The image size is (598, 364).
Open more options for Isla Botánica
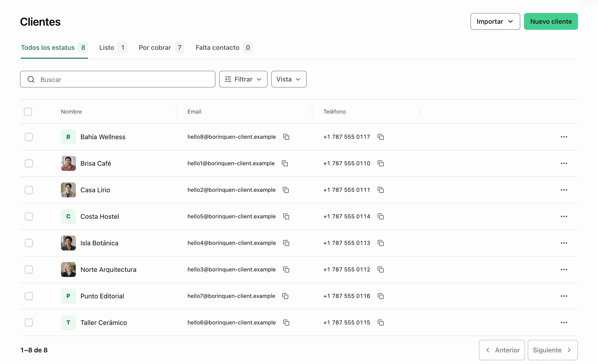click(x=564, y=243)
